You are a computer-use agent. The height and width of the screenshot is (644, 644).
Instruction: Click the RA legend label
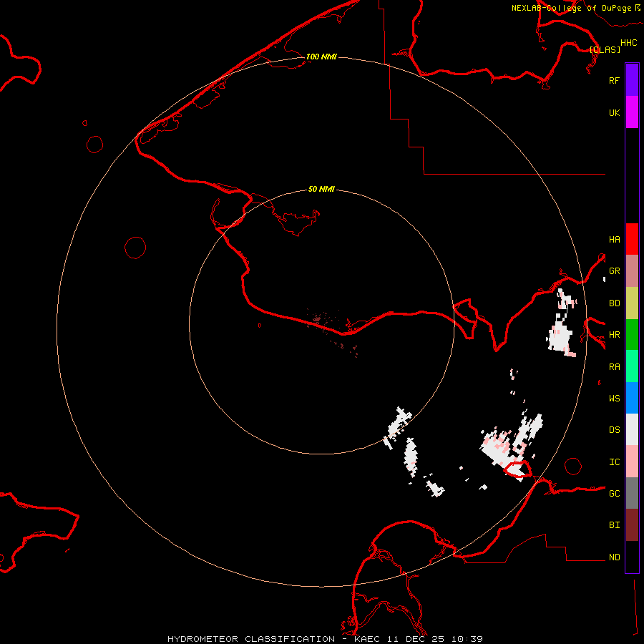pyautogui.click(x=614, y=366)
